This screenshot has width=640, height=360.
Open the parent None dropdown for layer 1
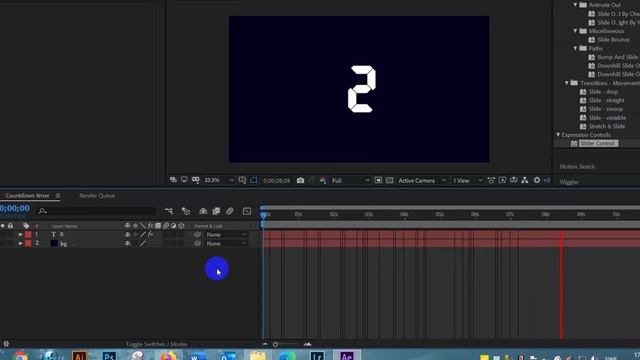(x=226, y=235)
